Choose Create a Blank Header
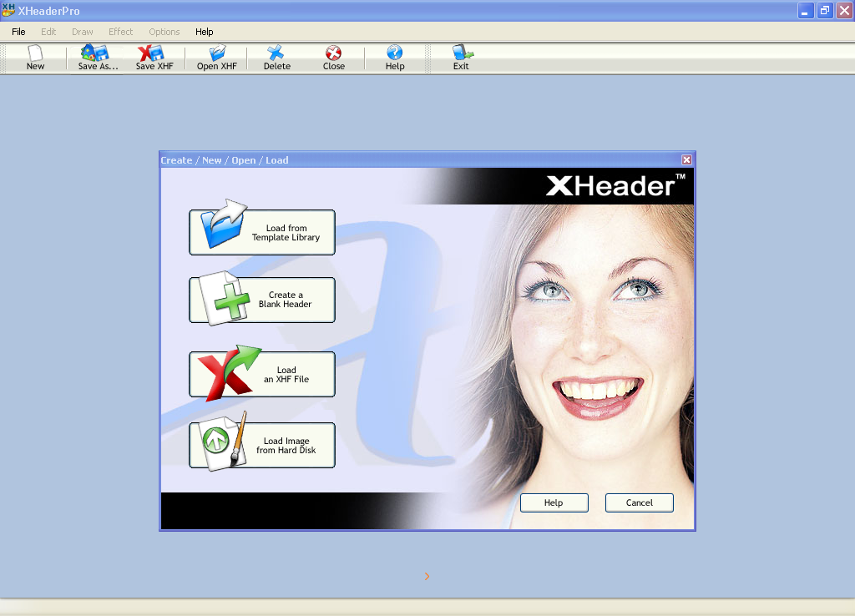Viewport: 855px width, 616px height. 262,300
